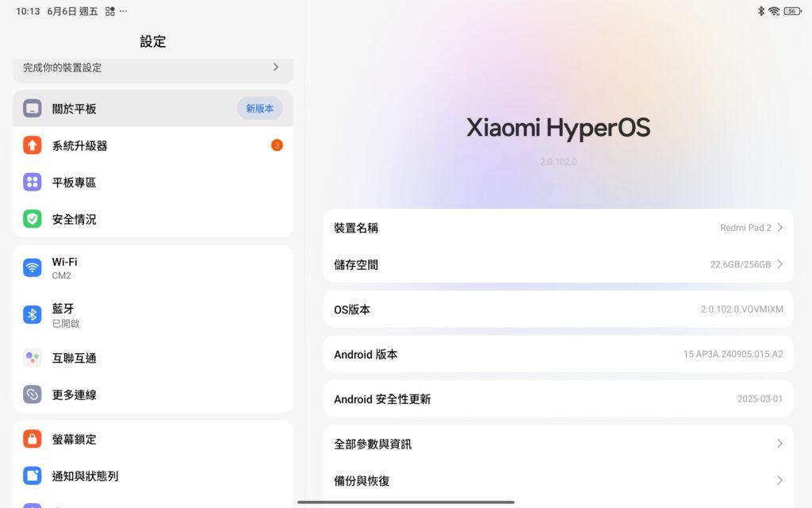Click the Wi-Fi icon in settings sidebar

(x=32, y=267)
